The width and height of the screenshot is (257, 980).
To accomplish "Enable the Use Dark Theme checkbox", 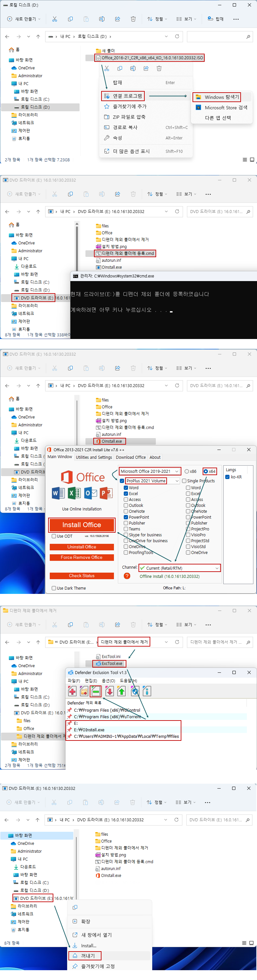I will tap(54, 588).
